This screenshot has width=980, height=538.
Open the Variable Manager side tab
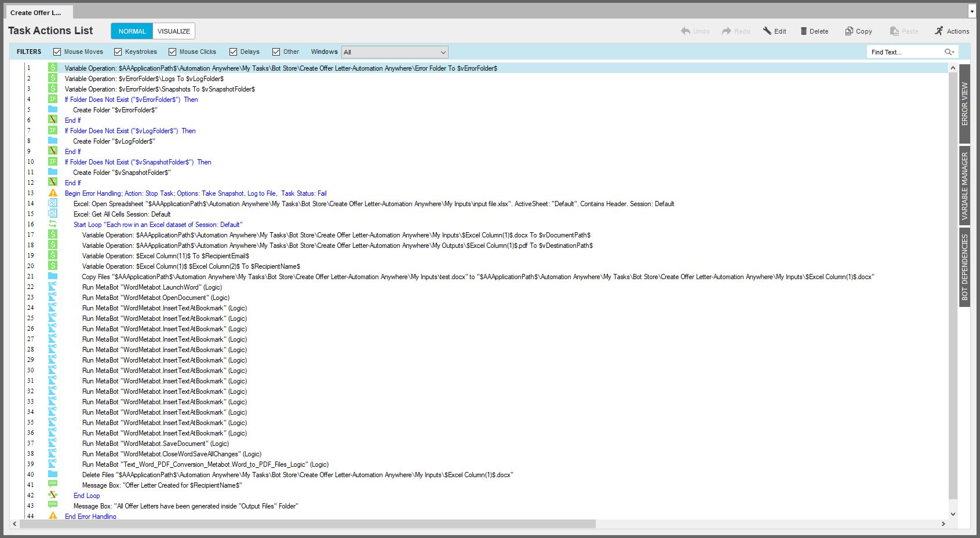[964, 186]
